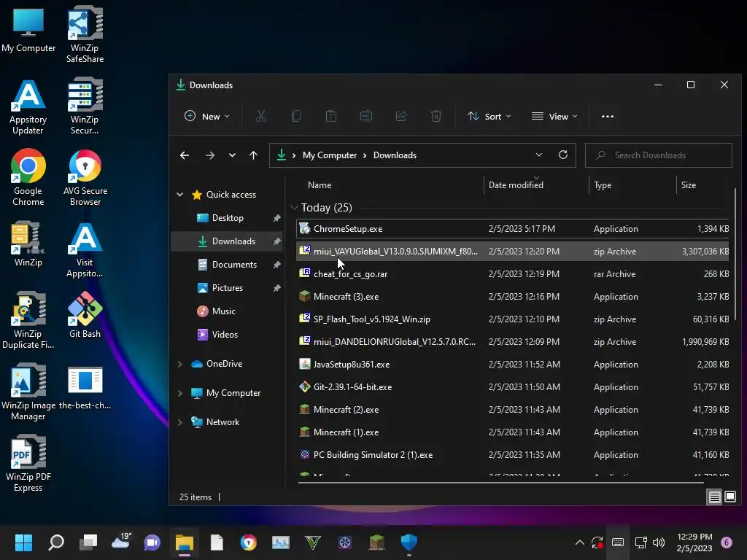Click the Share icon in toolbar
747x560 pixels.
pyautogui.click(x=401, y=116)
